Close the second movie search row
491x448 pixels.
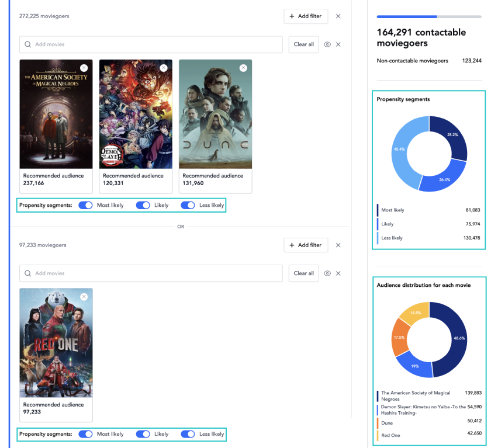338,273
